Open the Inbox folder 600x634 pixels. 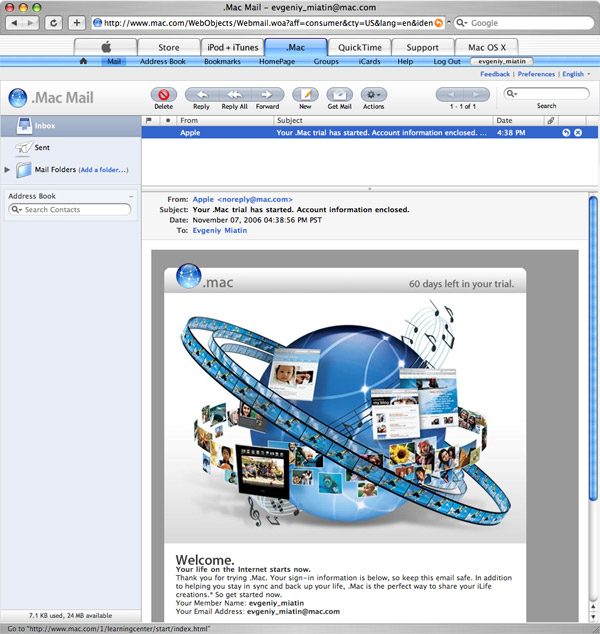coord(71,126)
